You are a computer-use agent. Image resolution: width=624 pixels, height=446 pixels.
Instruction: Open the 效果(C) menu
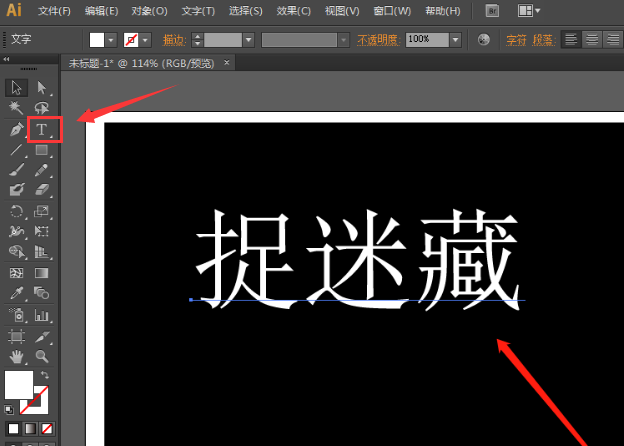click(x=293, y=11)
